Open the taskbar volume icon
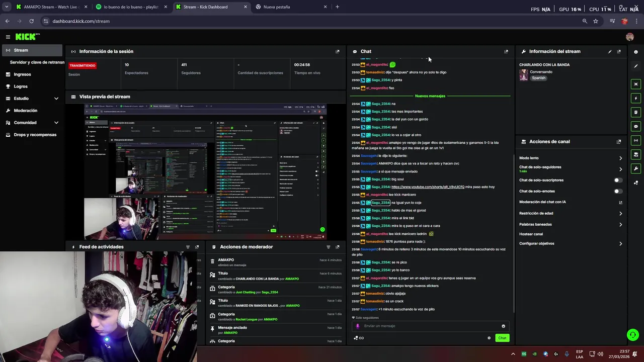The height and width of the screenshot is (362, 644). (x=600, y=354)
